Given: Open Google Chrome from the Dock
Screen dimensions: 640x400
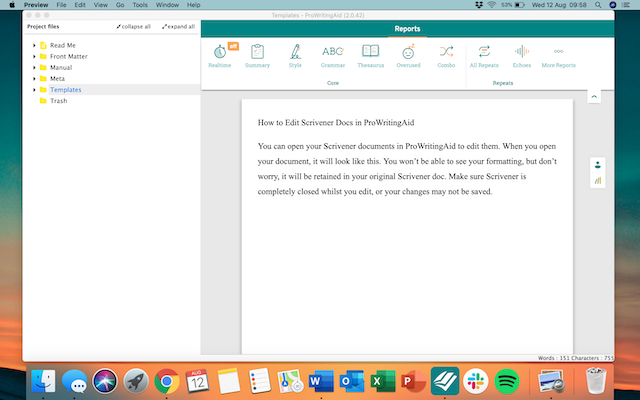Looking at the screenshot, I should click(167, 381).
